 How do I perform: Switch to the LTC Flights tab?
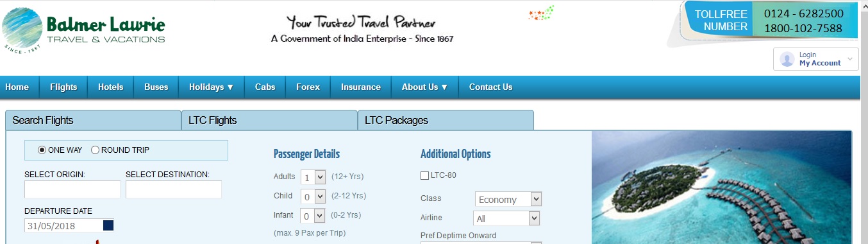tap(269, 120)
